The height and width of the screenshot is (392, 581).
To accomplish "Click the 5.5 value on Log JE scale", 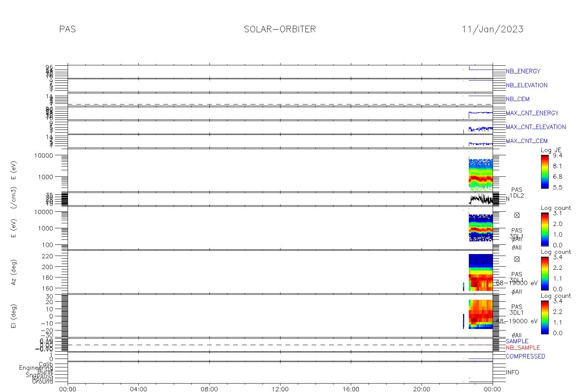I will click(558, 188).
